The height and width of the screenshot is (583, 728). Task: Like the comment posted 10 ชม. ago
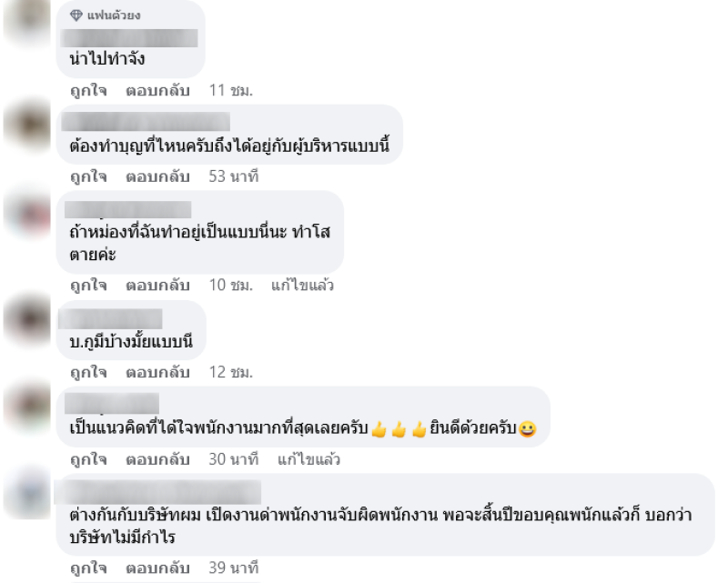click(x=88, y=285)
